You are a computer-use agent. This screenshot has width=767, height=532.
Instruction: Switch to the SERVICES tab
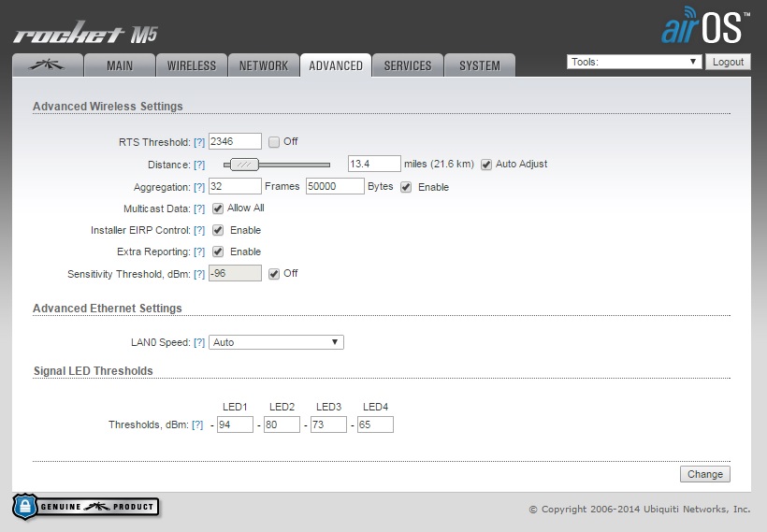point(408,65)
